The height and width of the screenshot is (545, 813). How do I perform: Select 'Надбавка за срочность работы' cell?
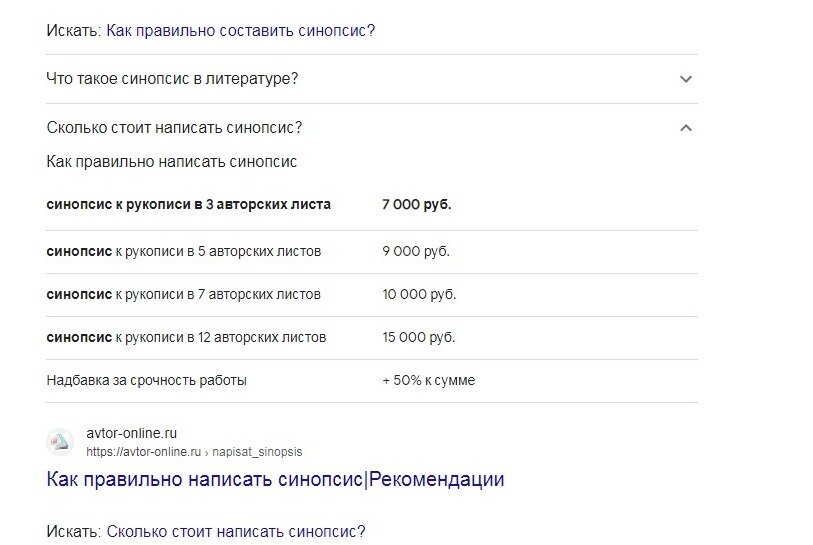147,381
